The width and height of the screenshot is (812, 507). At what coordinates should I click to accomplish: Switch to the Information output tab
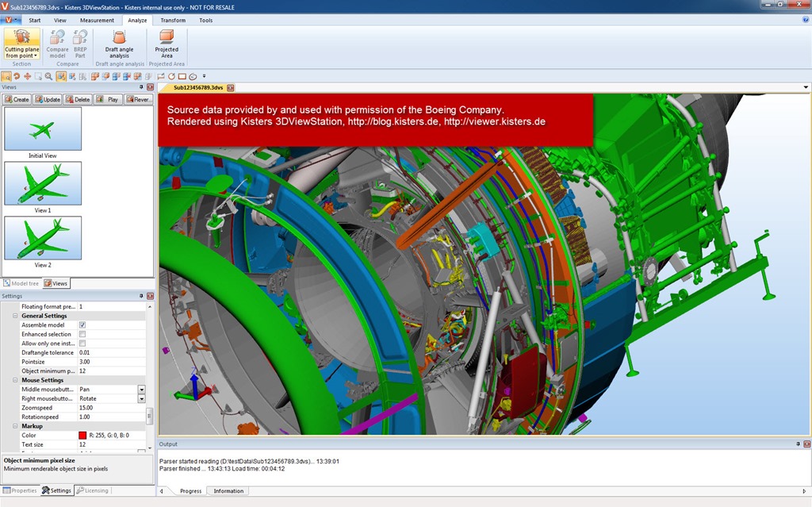pyautogui.click(x=228, y=491)
